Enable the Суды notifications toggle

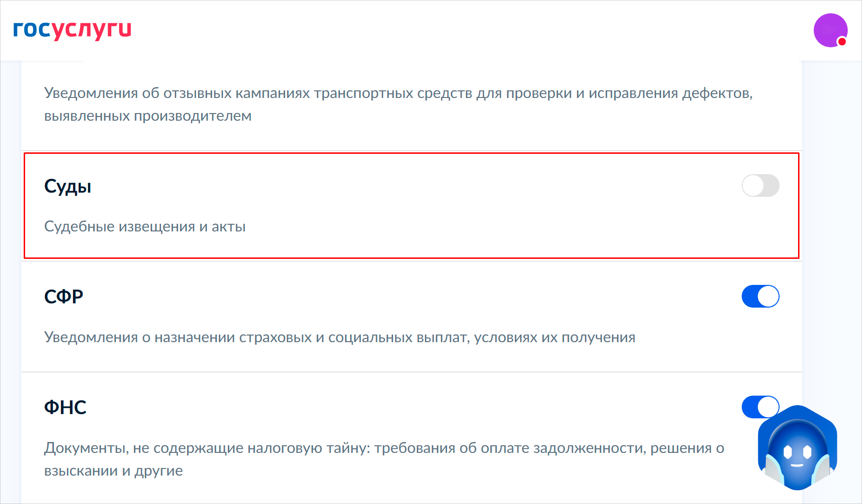(x=760, y=186)
